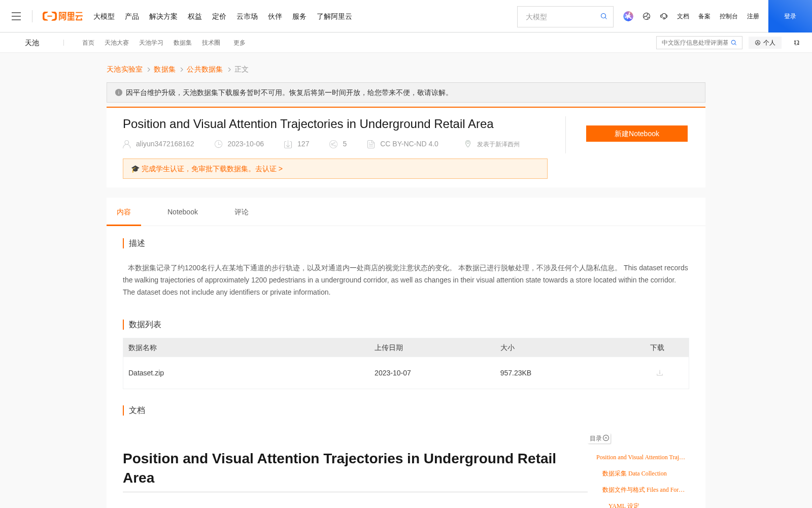Open the 云市场 menu item
The height and width of the screenshot is (508, 812).
(247, 16)
